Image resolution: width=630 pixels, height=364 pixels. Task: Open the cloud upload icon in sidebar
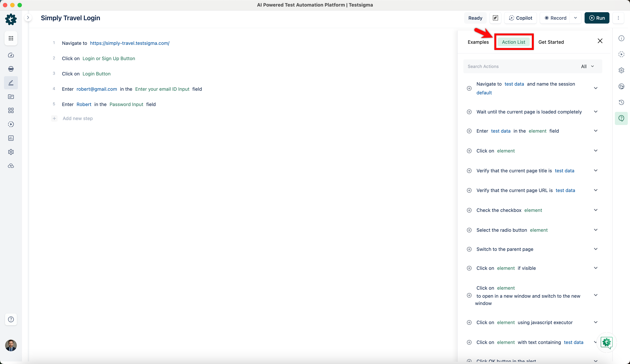11,166
